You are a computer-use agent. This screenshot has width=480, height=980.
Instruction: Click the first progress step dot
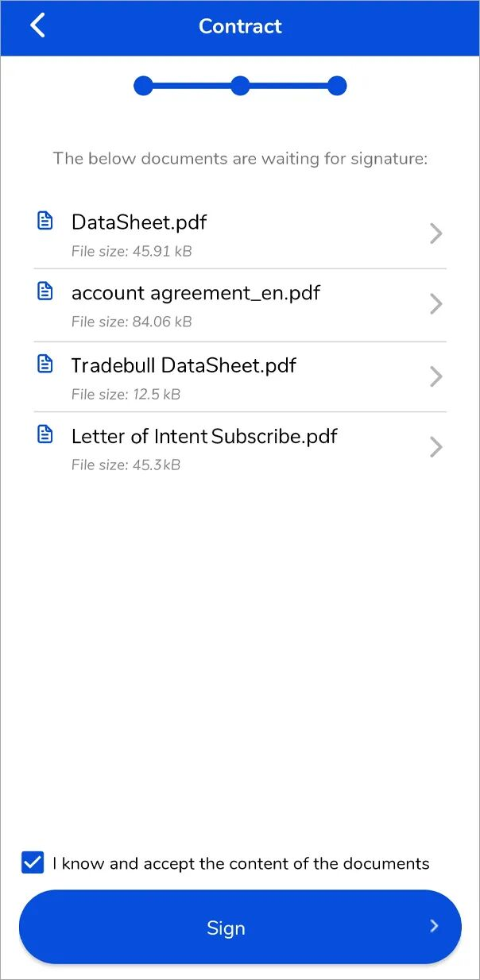143,86
